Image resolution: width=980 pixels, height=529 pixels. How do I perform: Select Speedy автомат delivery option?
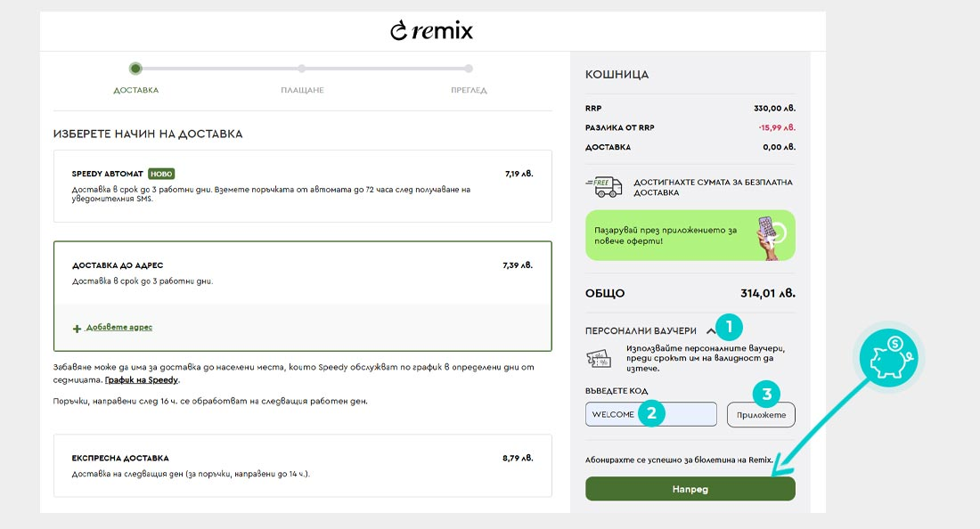tap(303, 186)
